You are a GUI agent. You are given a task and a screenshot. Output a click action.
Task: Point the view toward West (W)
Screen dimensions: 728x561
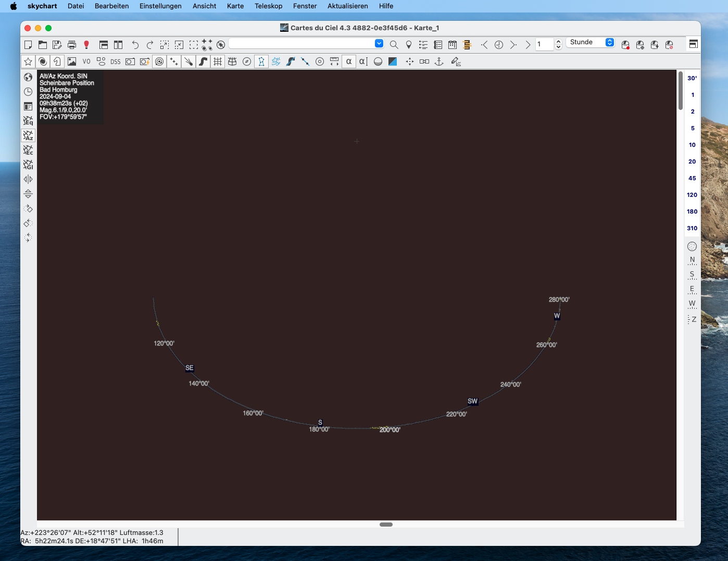click(692, 304)
